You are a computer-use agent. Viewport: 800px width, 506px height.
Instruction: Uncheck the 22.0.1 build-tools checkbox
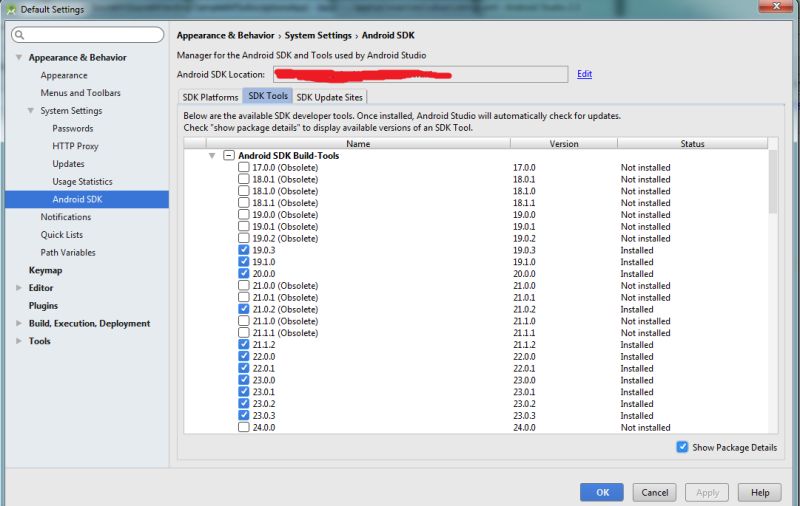244,368
